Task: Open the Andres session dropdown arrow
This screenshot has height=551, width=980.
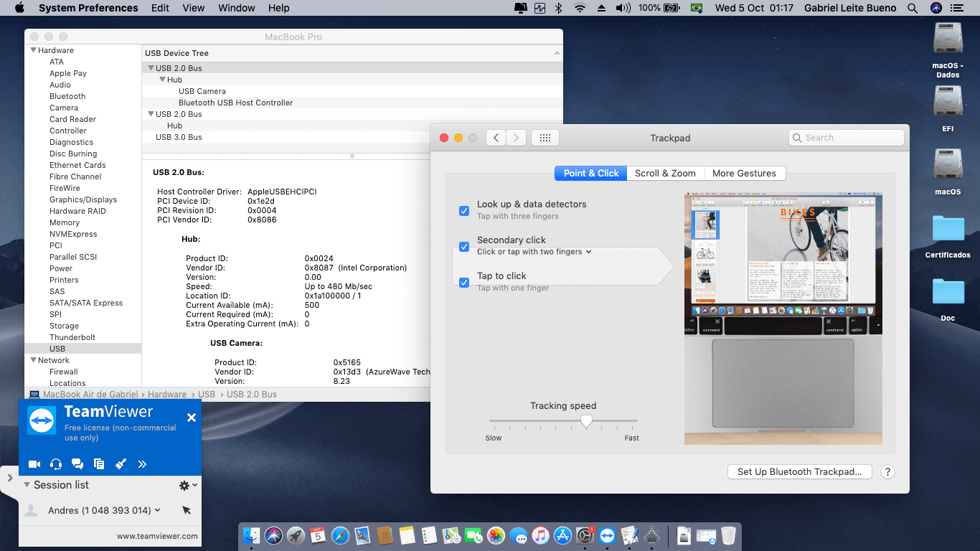Action: coord(157,510)
